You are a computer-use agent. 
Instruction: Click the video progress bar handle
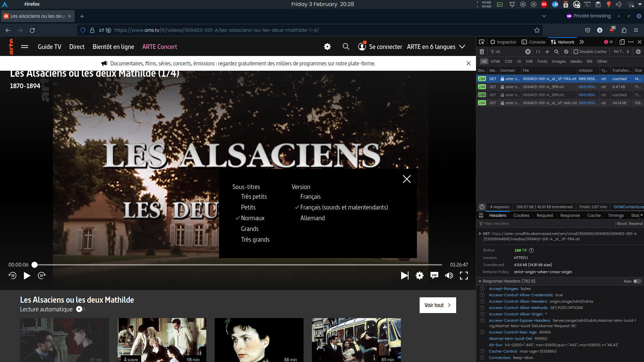[35, 265]
